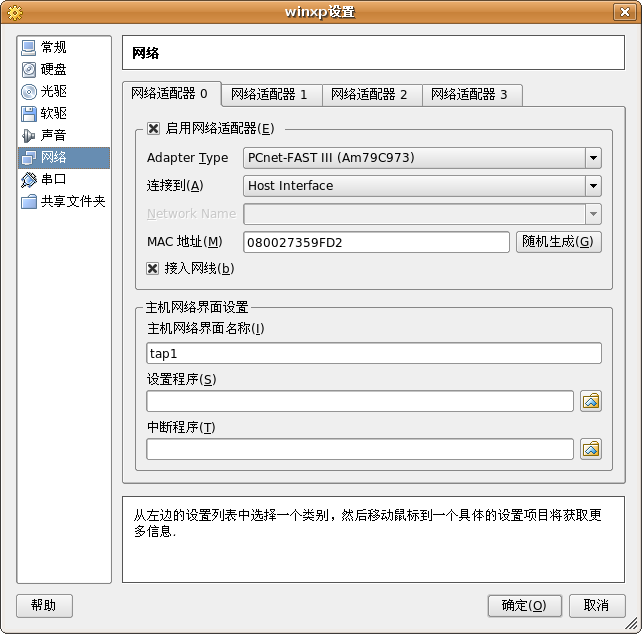Select 光驱 in settings list
This screenshot has height=634, width=642.
point(64,92)
